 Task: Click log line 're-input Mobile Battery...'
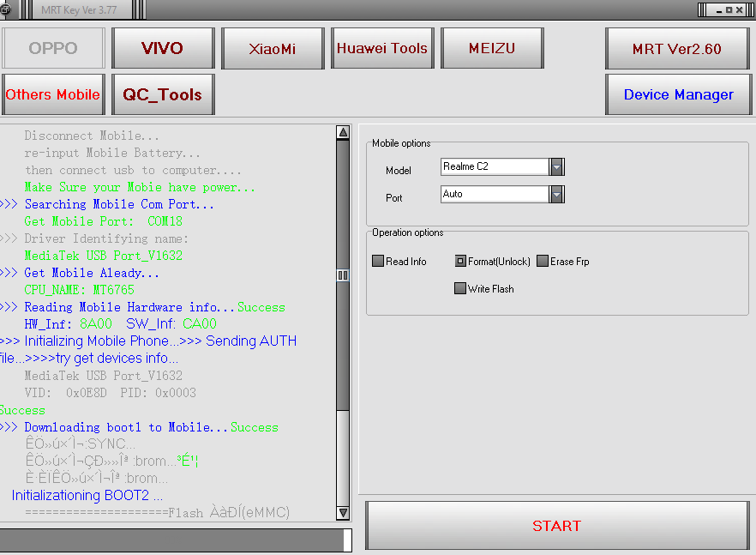(111, 153)
